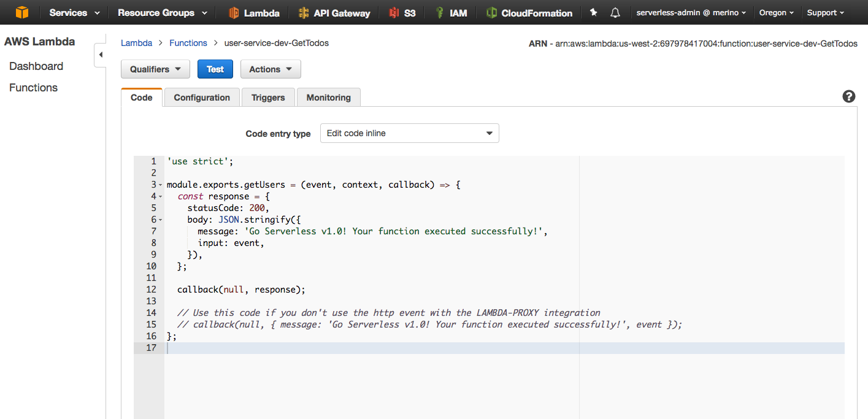
Task: Click the function ARN text
Action: [693, 44]
